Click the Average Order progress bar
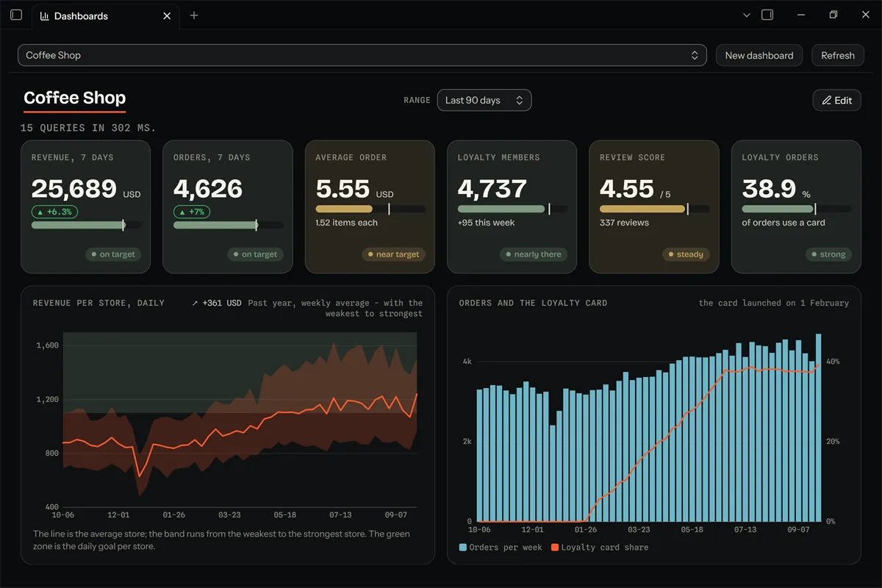The width and height of the screenshot is (882, 588). pyautogui.click(x=370, y=209)
